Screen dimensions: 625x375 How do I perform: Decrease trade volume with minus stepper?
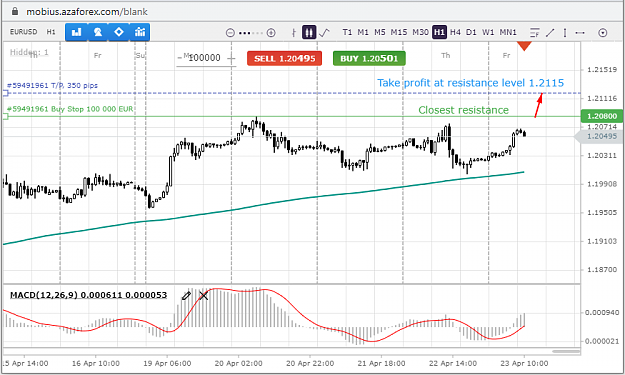[x=180, y=58]
